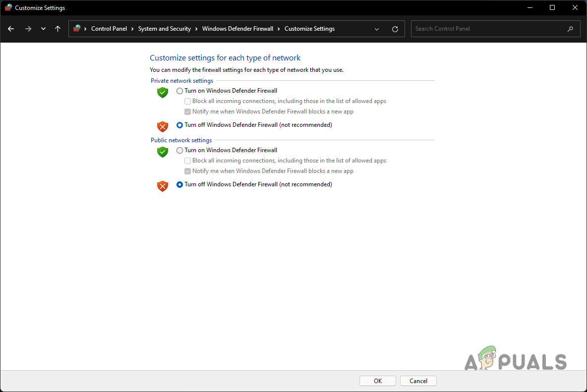Minimize the Customize Settings window
This screenshot has width=587, height=392.
529,7
